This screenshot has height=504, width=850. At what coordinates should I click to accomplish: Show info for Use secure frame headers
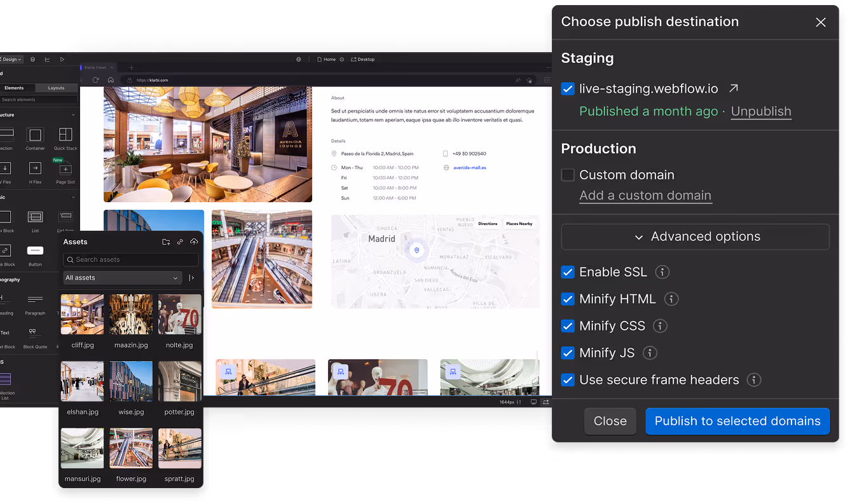[754, 380]
